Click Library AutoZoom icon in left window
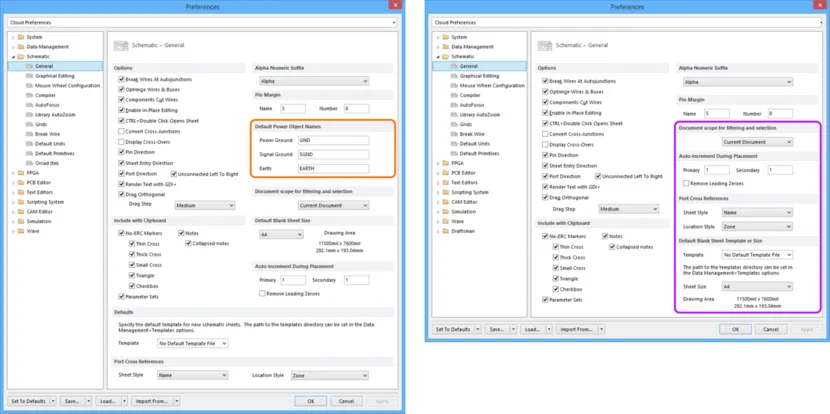The height and width of the screenshot is (414, 830). point(30,114)
